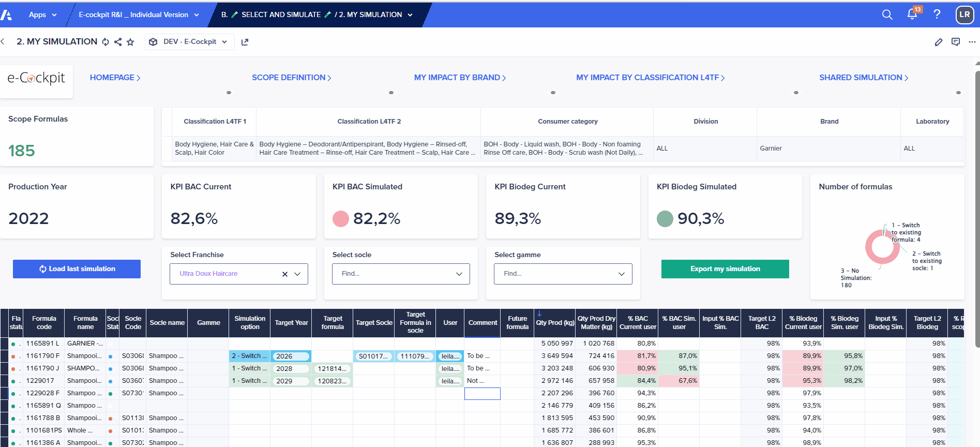This screenshot has width=980, height=447.
Task: Mark page as favorite with star icon
Action: click(130, 42)
